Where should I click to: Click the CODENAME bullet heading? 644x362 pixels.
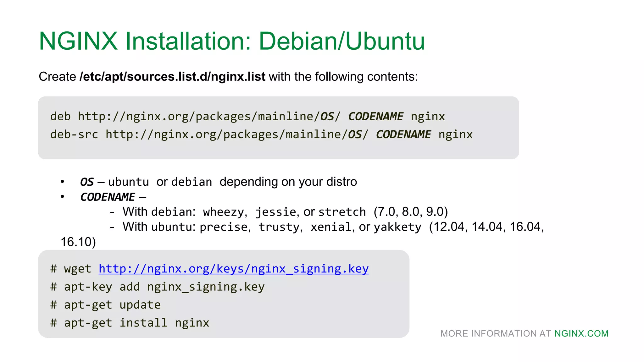click(108, 197)
